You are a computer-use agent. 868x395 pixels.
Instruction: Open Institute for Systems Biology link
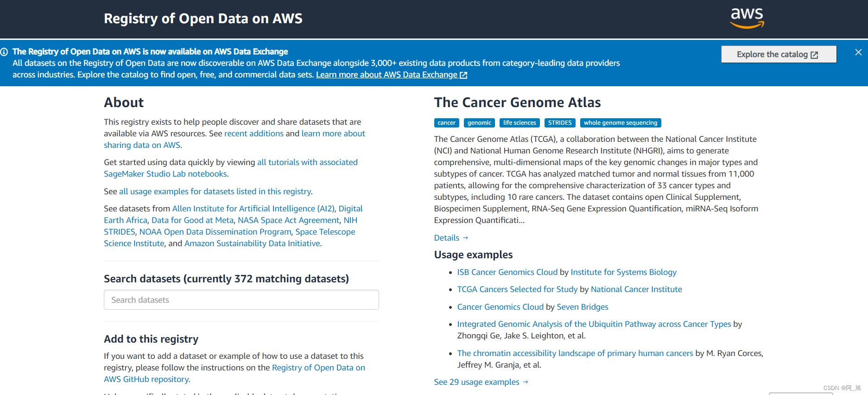click(x=623, y=272)
